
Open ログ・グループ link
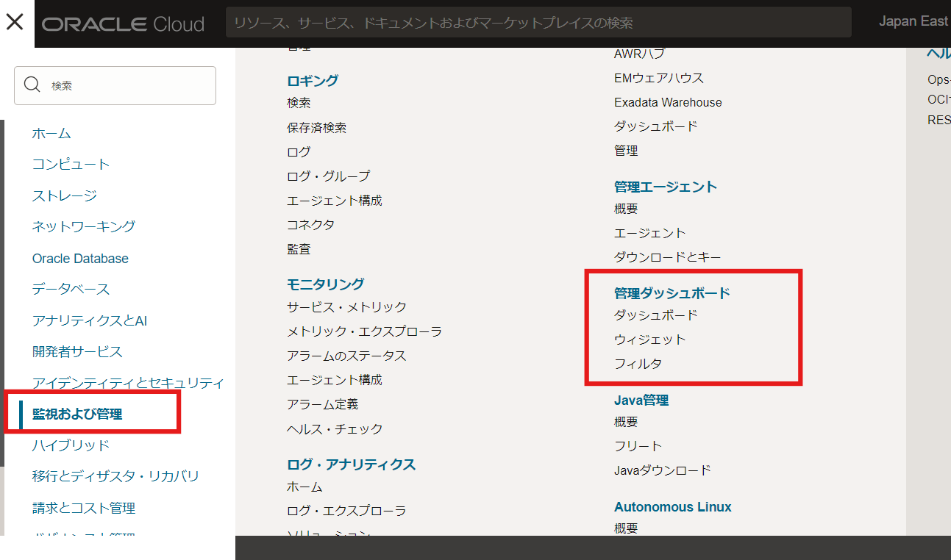pyautogui.click(x=328, y=176)
